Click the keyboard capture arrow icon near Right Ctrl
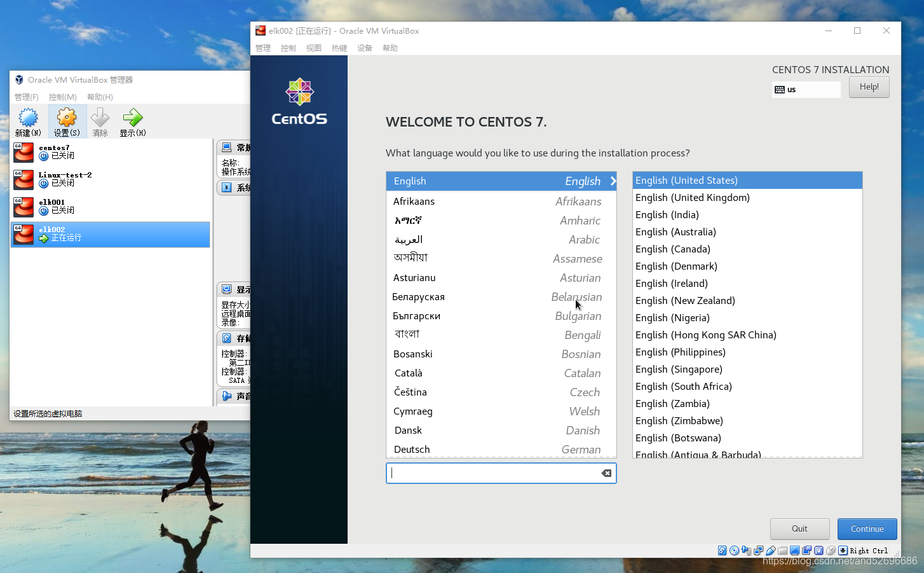This screenshot has height=573, width=924. click(x=843, y=551)
